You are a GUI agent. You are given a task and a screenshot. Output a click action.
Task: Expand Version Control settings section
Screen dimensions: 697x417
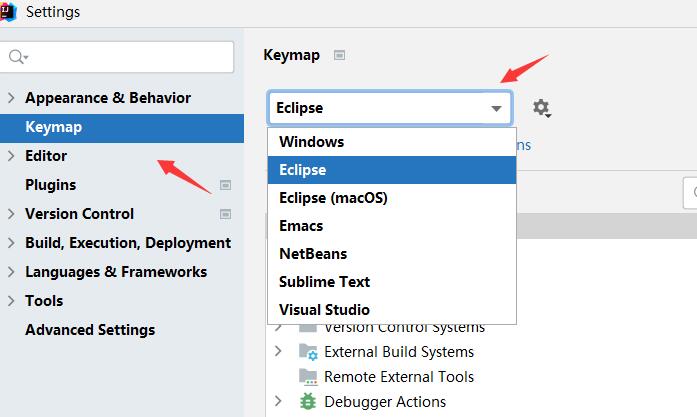click(11, 214)
